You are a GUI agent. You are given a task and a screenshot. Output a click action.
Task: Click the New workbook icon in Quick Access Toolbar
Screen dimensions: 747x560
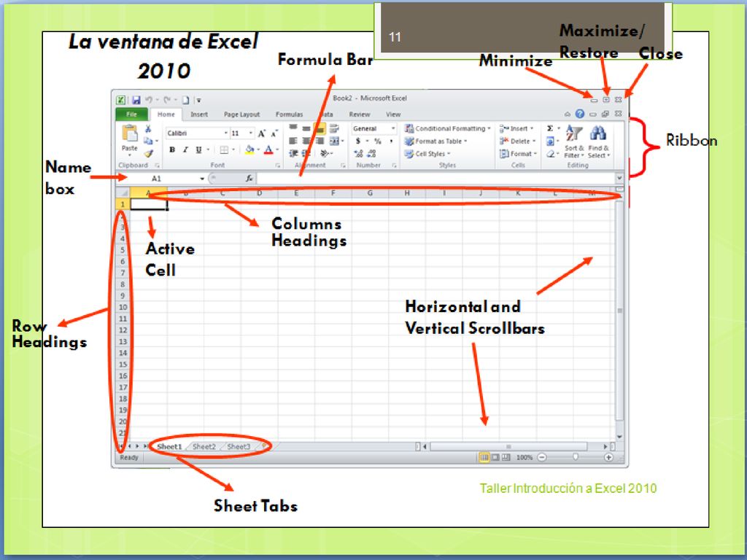185,100
